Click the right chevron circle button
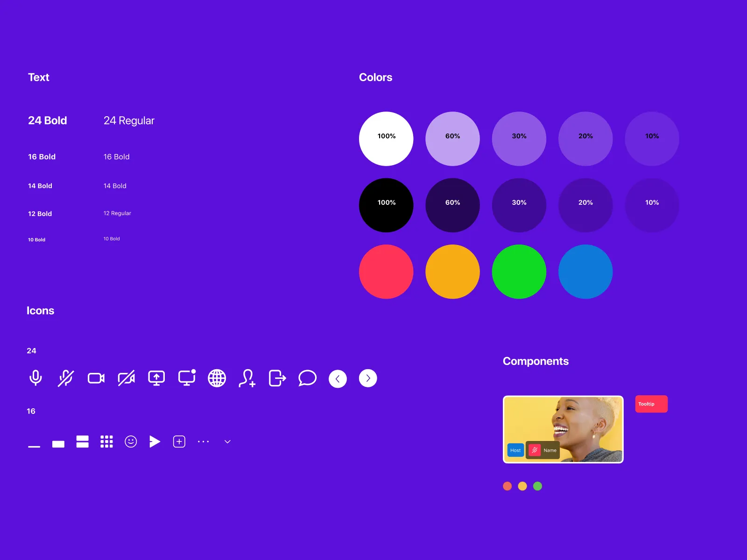 point(367,378)
